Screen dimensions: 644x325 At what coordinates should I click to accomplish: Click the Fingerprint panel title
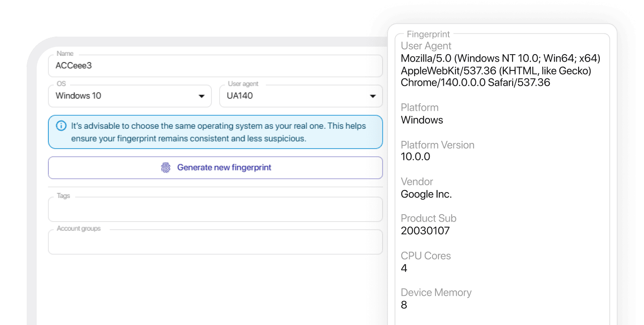[428, 34]
